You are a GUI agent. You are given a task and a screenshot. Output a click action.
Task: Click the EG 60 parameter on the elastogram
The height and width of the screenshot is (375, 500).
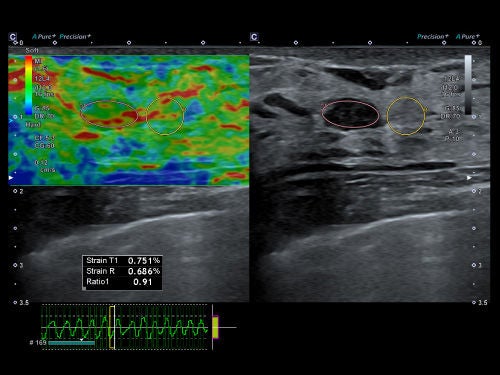pos(45,145)
